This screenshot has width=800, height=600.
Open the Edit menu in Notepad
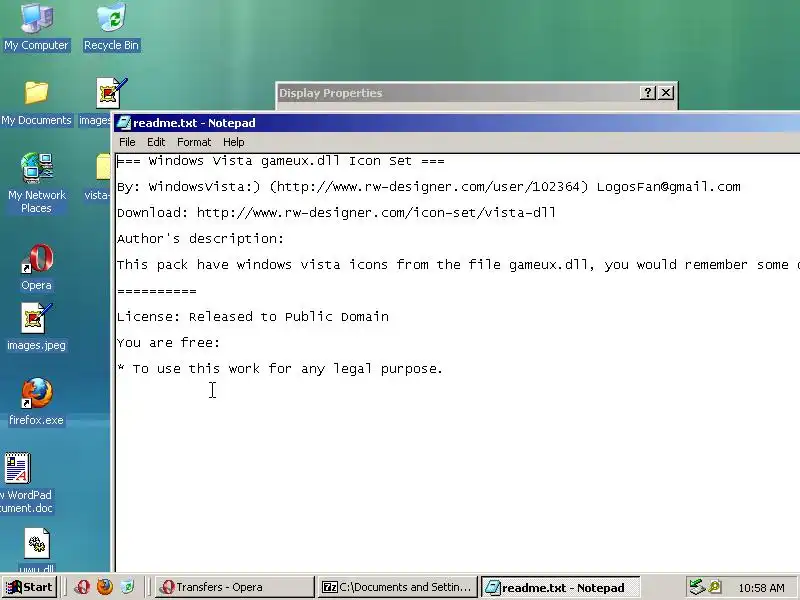(x=156, y=142)
